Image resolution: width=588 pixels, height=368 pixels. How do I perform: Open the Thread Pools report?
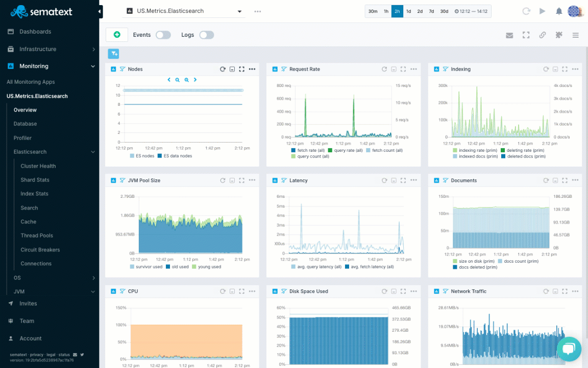(37, 236)
